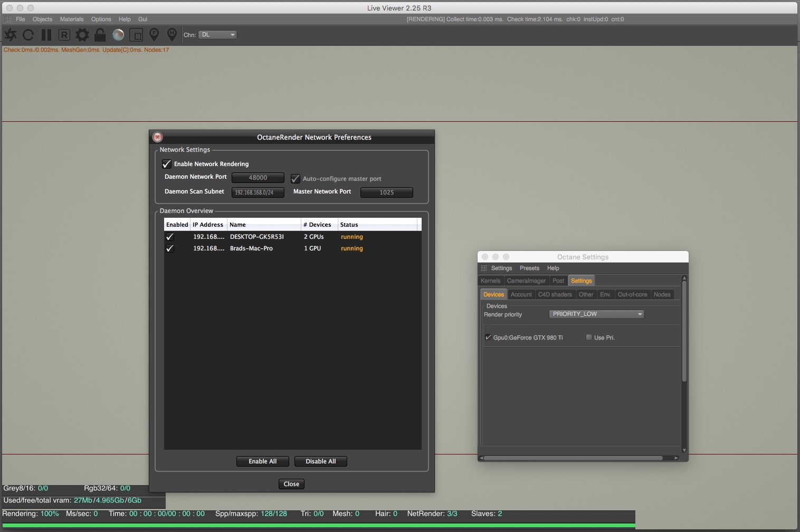Select the focus picker F pin

click(x=154, y=35)
